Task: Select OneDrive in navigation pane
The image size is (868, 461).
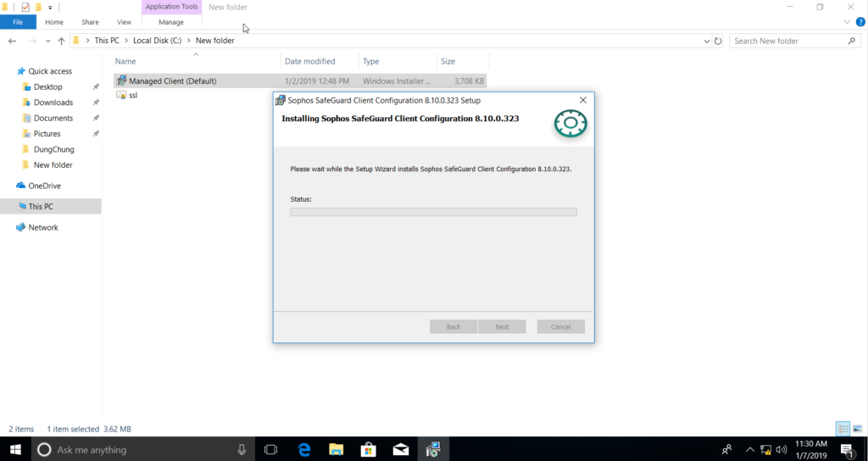Action: pos(44,186)
